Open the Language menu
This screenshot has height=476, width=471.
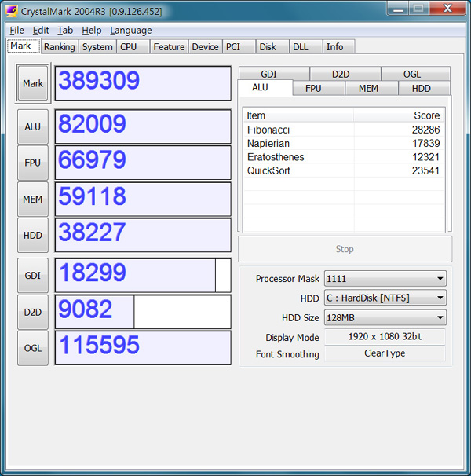pos(131,31)
